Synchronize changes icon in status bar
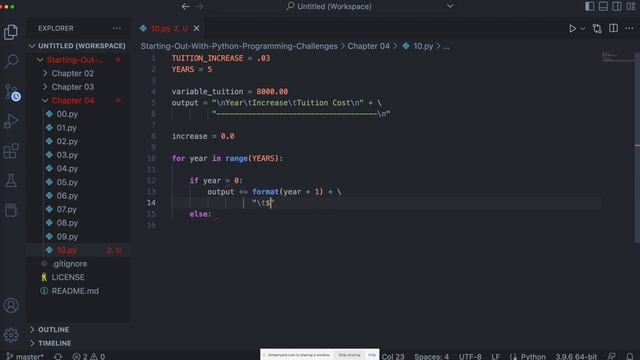 coord(58,356)
